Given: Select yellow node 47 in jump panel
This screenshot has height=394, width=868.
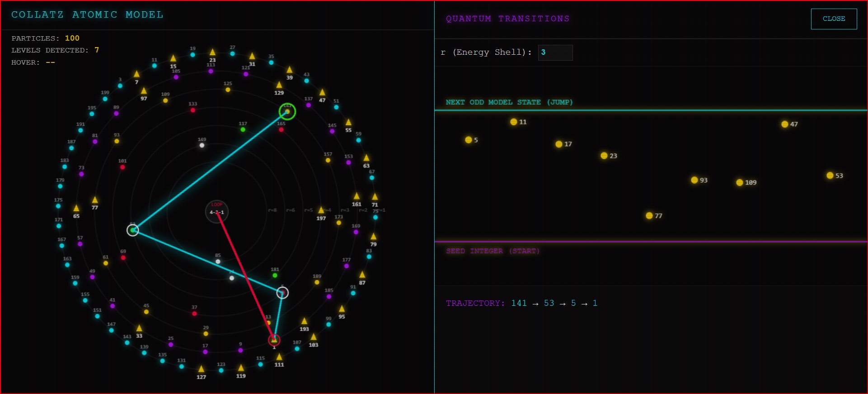Looking at the screenshot, I should tap(785, 124).
